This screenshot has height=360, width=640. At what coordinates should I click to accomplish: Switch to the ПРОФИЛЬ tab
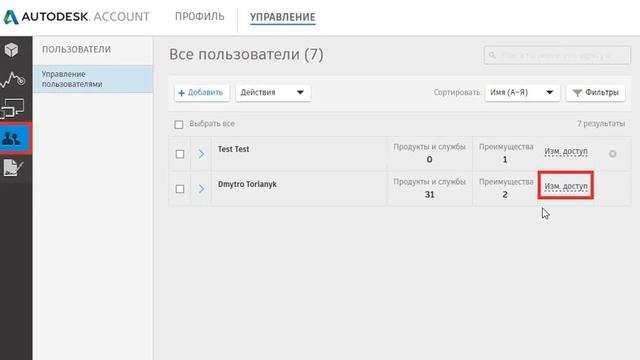pos(200,17)
